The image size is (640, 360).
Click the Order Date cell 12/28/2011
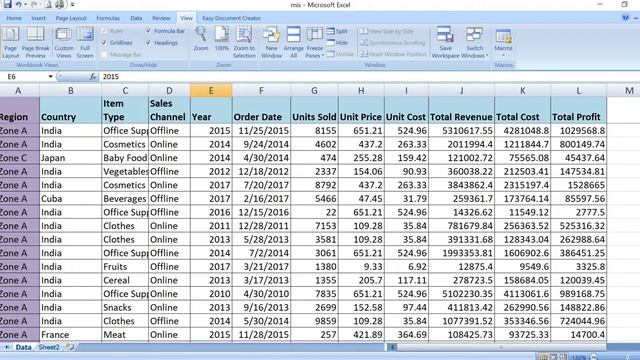(x=261, y=226)
